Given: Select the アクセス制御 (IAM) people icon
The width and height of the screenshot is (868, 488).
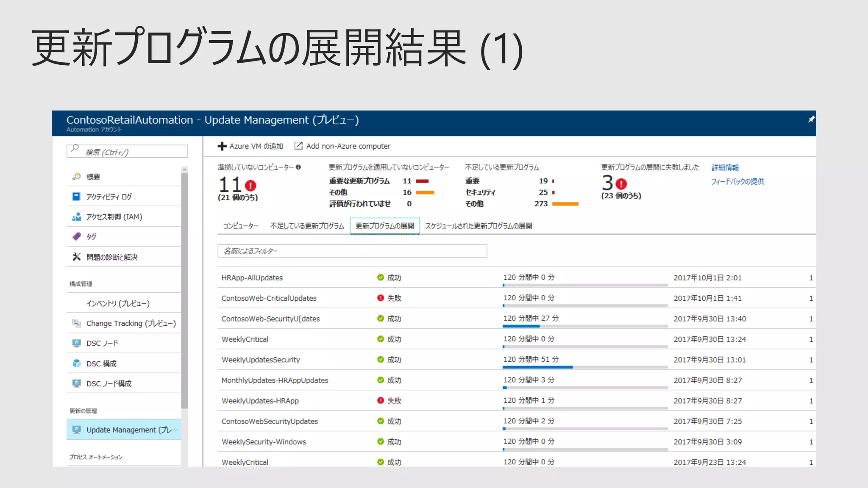Looking at the screenshot, I should (x=76, y=217).
